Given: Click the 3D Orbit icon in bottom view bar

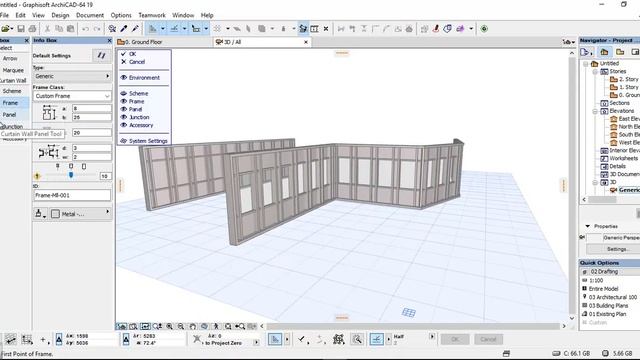Looking at the screenshot, I should coord(204,327).
